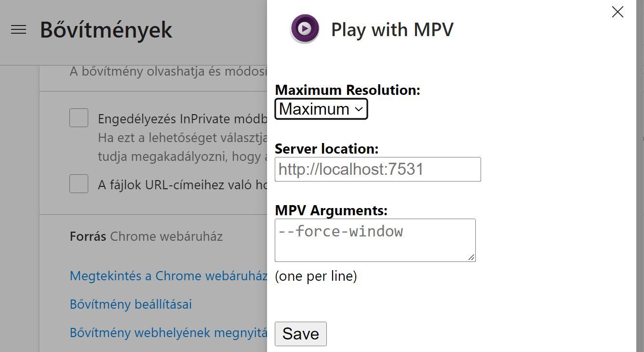The image size is (644, 352).
Task: Click the Play with MPV logo icon
Action: pyautogui.click(x=305, y=29)
